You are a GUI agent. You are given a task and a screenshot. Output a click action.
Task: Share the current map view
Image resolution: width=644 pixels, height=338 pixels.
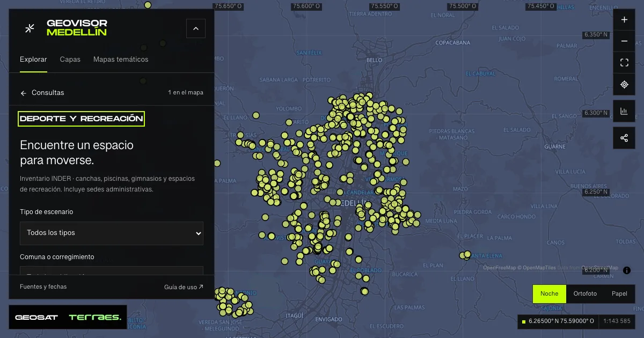pyautogui.click(x=624, y=138)
